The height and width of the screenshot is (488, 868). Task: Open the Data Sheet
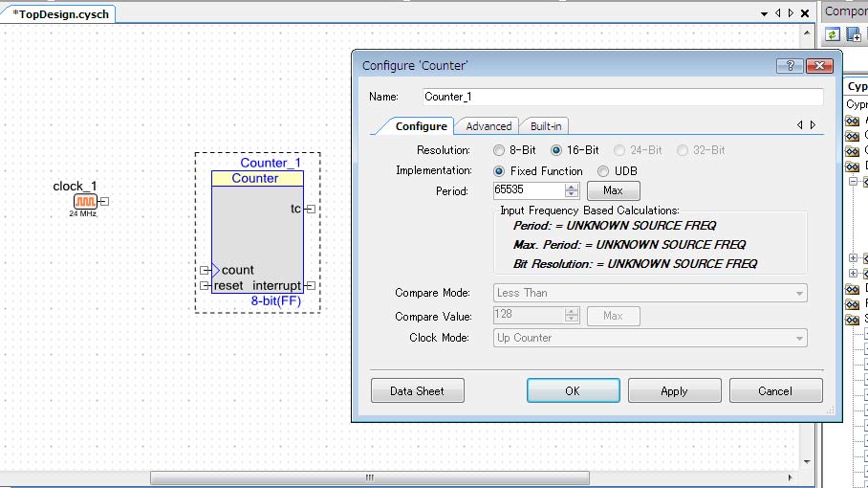pos(418,391)
